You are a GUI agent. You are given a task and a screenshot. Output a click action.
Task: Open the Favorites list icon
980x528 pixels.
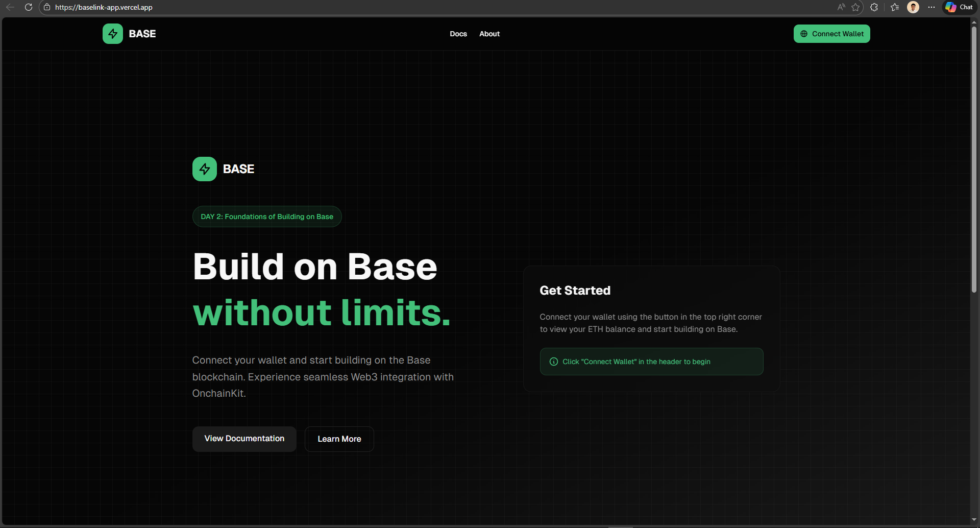pyautogui.click(x=895, y=7)
